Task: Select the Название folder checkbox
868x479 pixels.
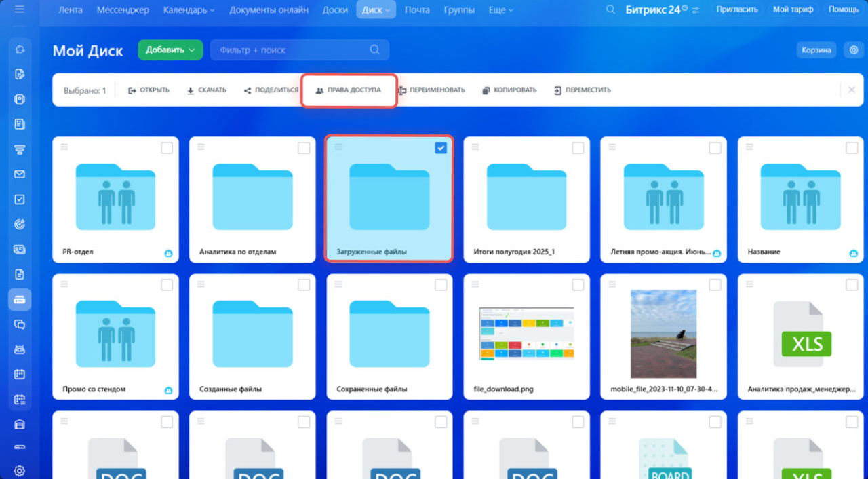Action: pyautogui.click(x=852, y=148)
